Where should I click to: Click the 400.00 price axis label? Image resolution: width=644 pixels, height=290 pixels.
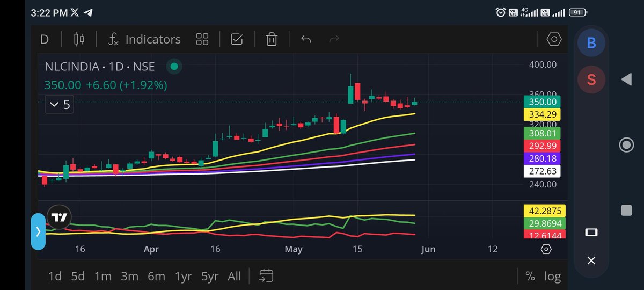coord(542,64)
